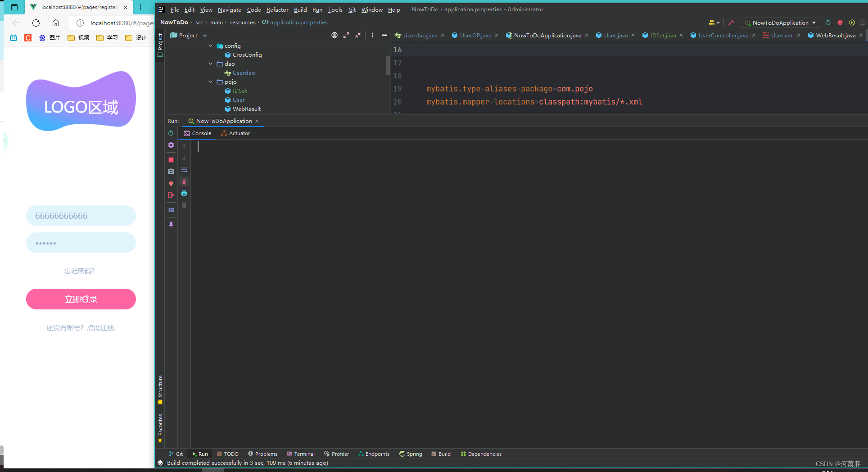Click the down stack trace arrow

coord(184,158)
